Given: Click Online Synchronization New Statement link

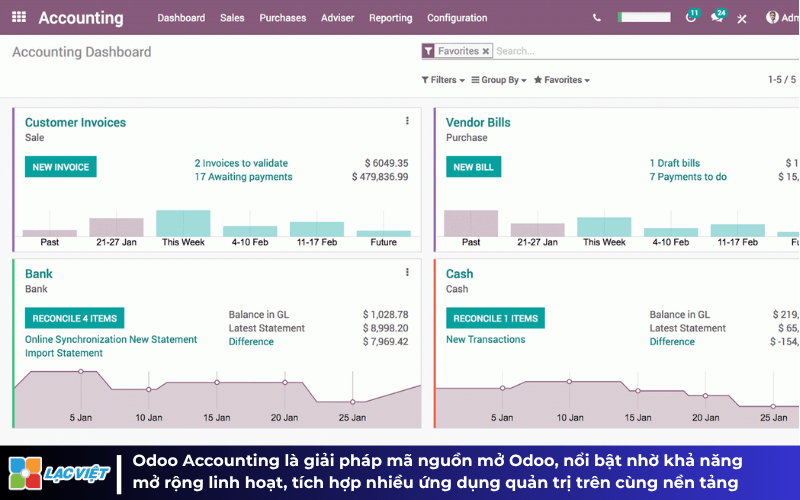Looking at the screenshot, I should 111,340.
